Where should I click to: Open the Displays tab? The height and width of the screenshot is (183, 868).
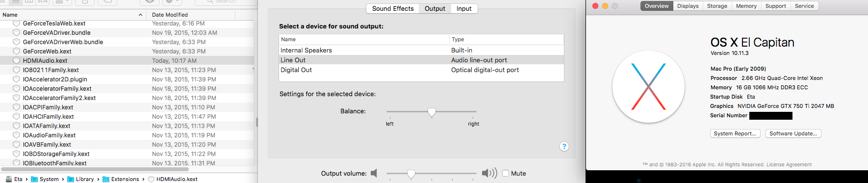688,6
